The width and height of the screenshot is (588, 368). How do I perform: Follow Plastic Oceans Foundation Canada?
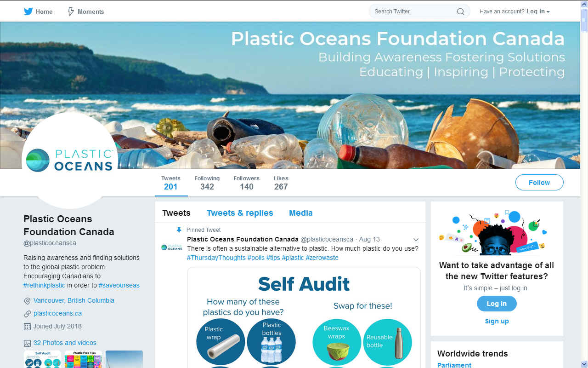pos(539,183)
